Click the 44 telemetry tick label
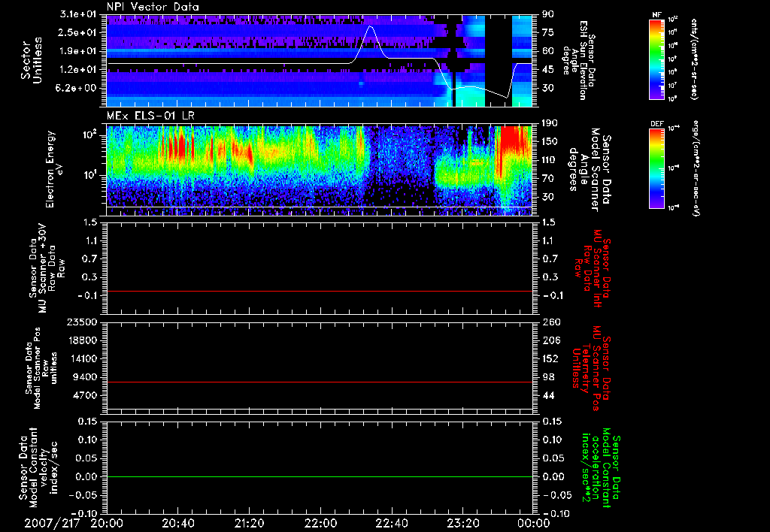770x532 pixels. point(548,395)
